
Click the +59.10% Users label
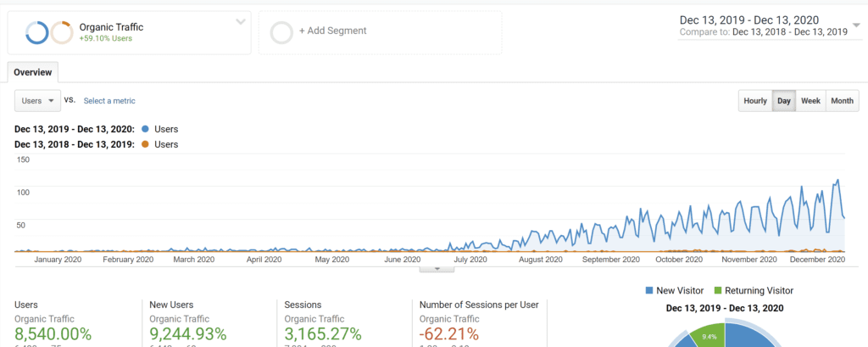click(106, 38)
